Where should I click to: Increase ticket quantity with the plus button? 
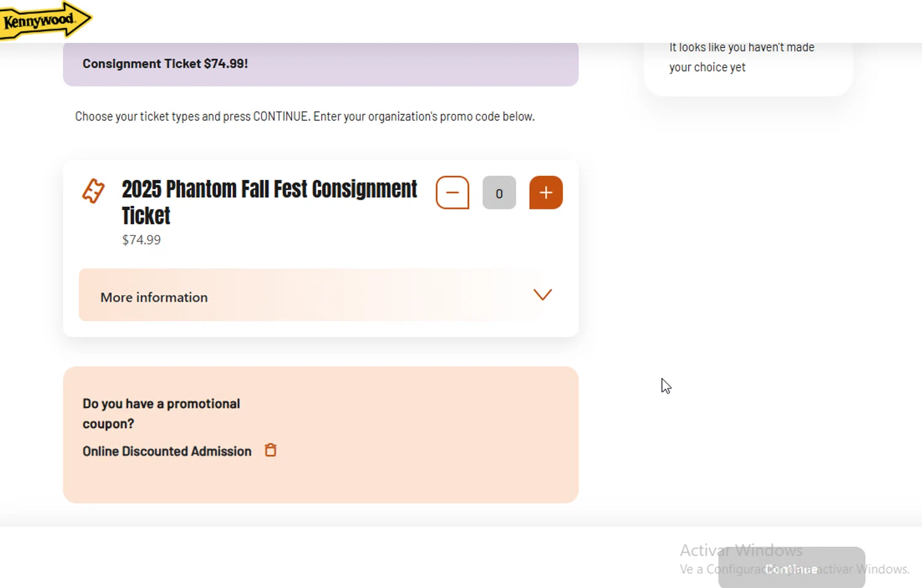[546, 193]
